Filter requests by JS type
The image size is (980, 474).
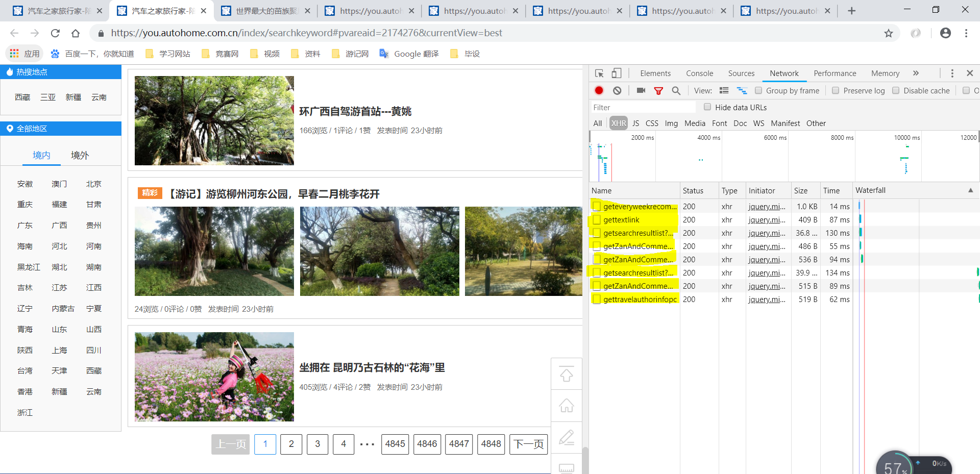click(635, 123)
